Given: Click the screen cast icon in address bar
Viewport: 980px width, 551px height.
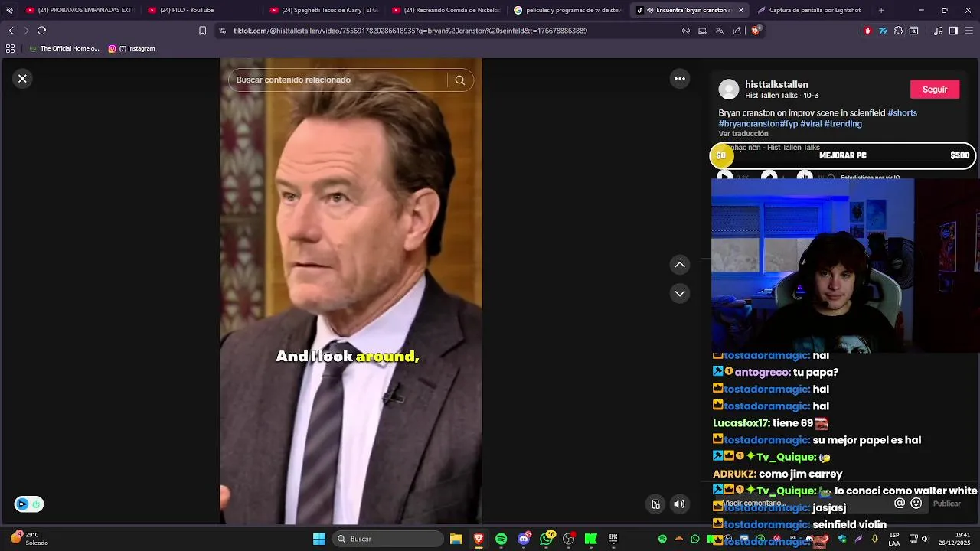Looking at the screenshot, I should click(x=702, y=31).
